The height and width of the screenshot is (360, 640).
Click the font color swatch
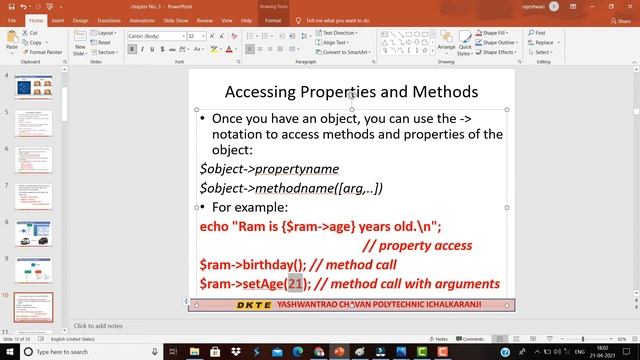click(x=229, y=49)
